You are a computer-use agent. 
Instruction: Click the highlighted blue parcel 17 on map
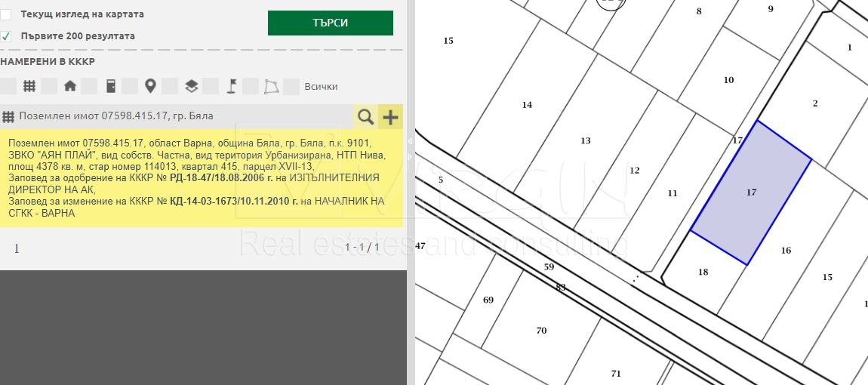751,193
